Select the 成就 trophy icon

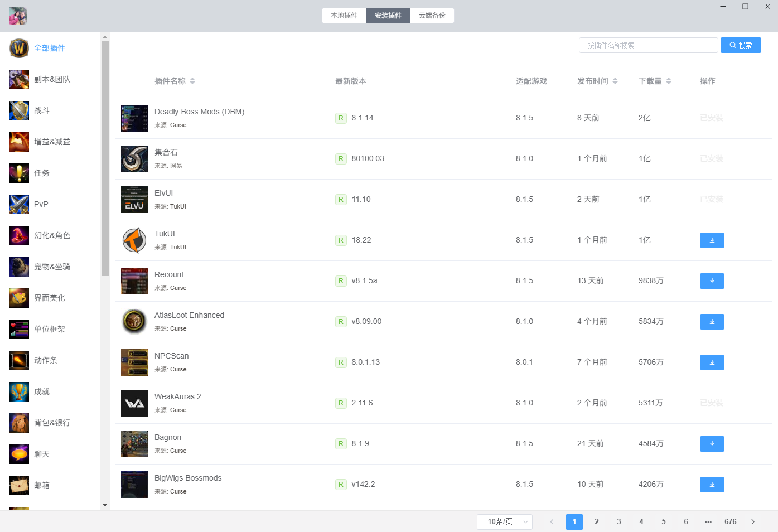click(19, 392)
